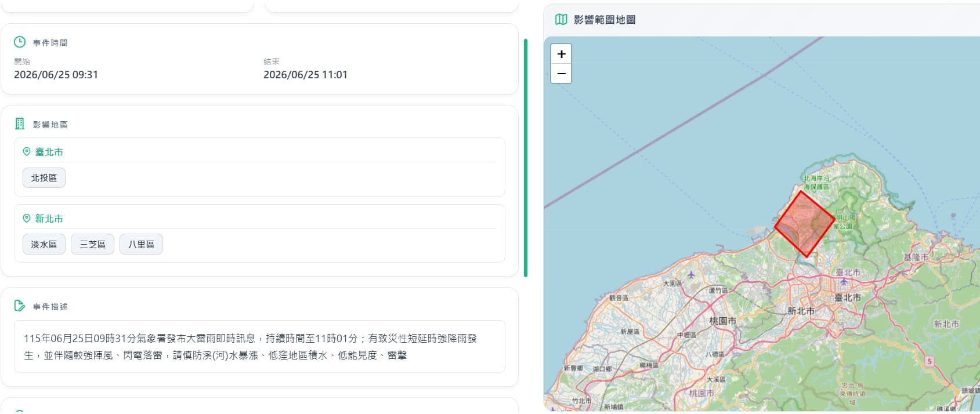Click the airport icon near 大園區 on map
Viewport: 980px width, 414px height.
(x=691, y=275)
